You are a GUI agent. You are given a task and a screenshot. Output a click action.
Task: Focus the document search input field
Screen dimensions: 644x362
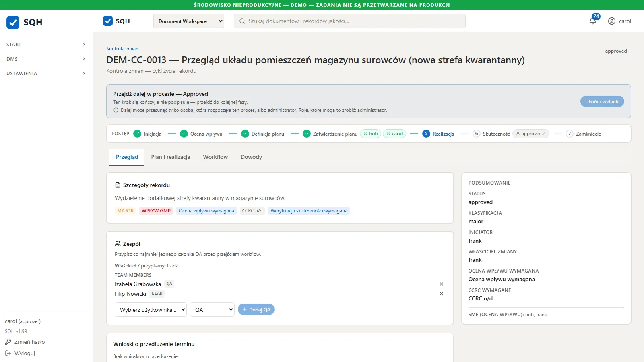(x=349, y=21)
